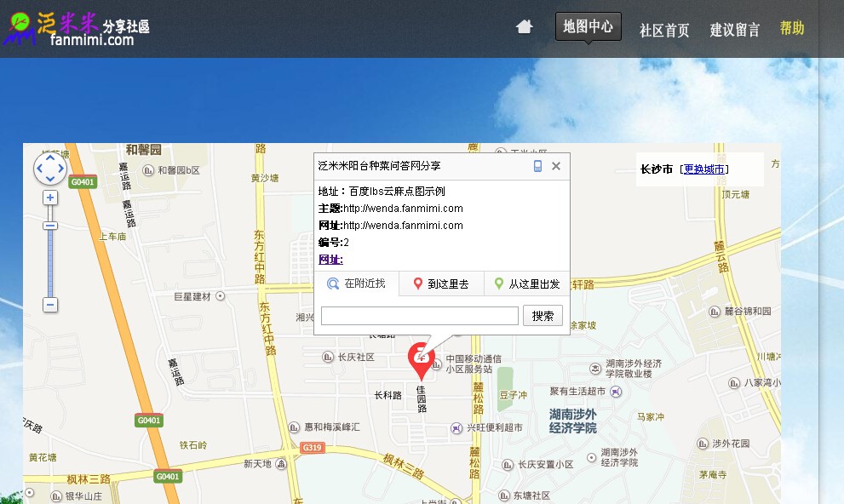Select the POI icon beside 巨星建材
This screenshot has height=504, width=844.
220,295
